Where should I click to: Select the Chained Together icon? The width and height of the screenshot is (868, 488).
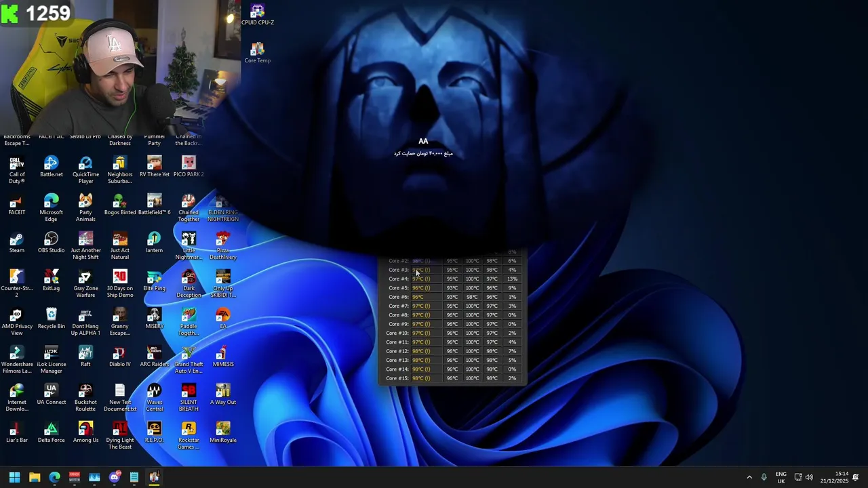point(189,208)
